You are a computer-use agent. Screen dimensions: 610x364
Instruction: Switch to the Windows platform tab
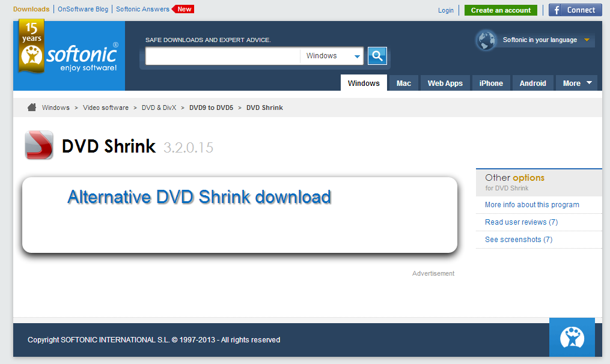364,83
